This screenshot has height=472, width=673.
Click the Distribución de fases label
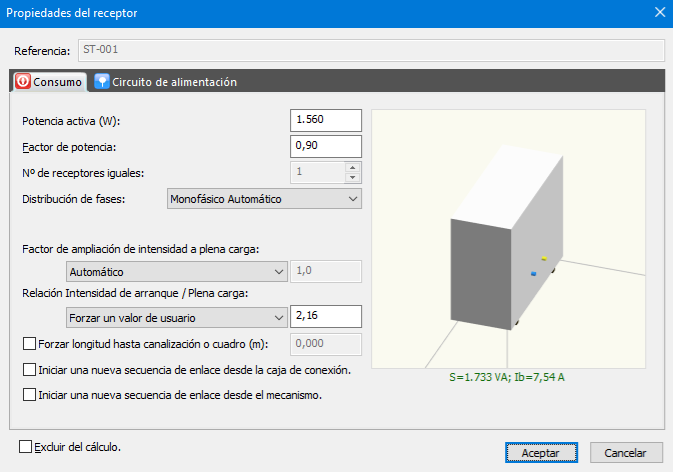point(74,199)
